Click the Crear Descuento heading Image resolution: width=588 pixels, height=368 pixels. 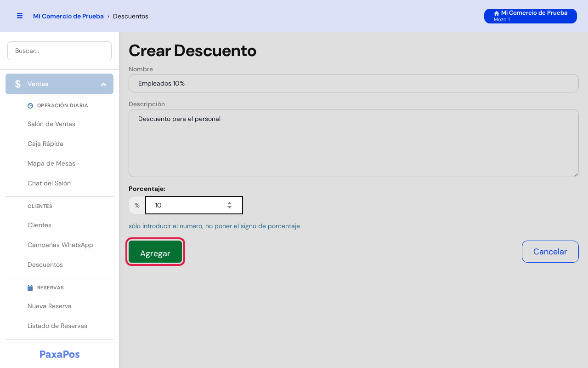pos(192,51)
